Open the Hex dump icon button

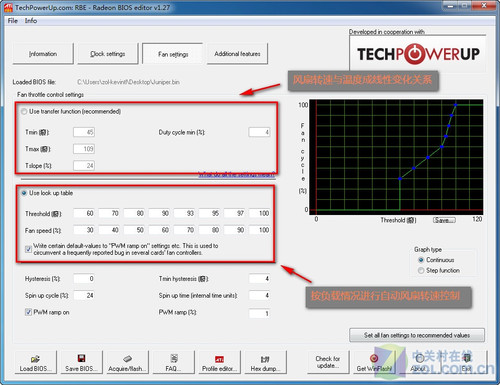265,362
